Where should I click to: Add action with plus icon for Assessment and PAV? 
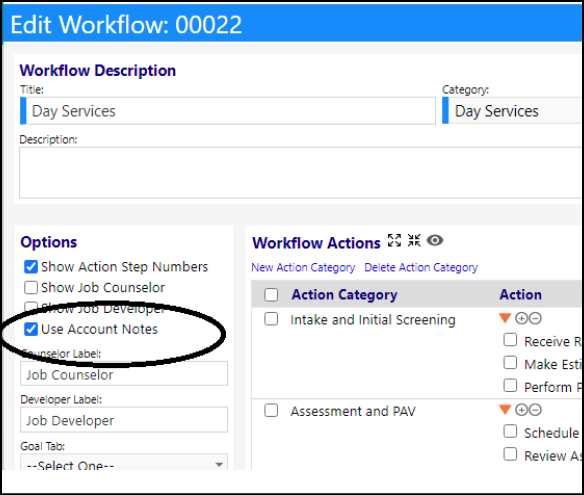[x=521, y=410]
